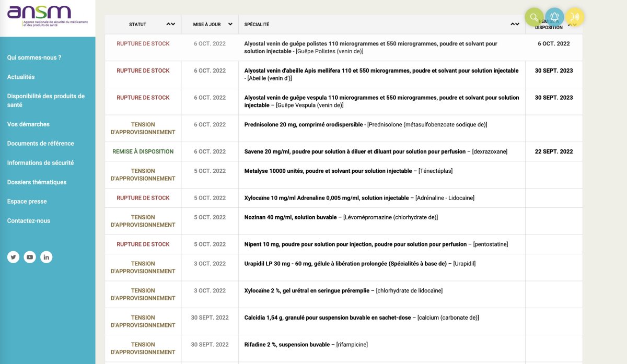Open Nipent 10 mg entry

click(376, 244)
